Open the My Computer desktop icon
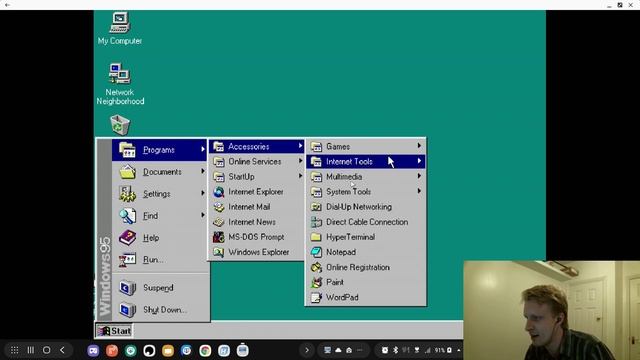 point(120,28)
